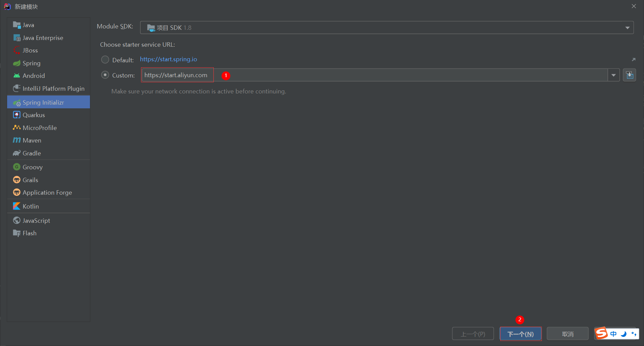Click the Kotlin logo icon
This screenshot has height=346, width=644.
pos(17,206)
